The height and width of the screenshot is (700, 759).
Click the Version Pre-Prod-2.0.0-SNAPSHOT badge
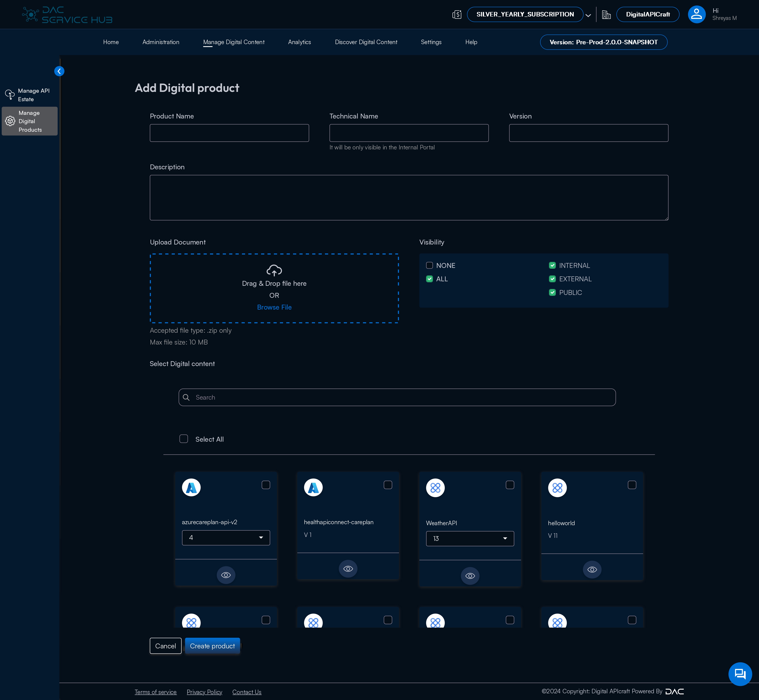click(x=604, y=42)
